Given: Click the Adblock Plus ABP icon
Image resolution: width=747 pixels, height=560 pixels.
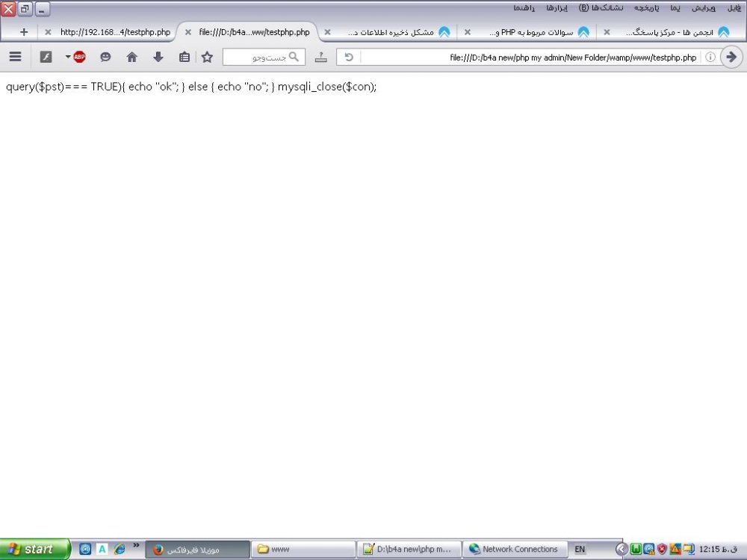Looking at the screenshot, I should (x=79, y=57).
